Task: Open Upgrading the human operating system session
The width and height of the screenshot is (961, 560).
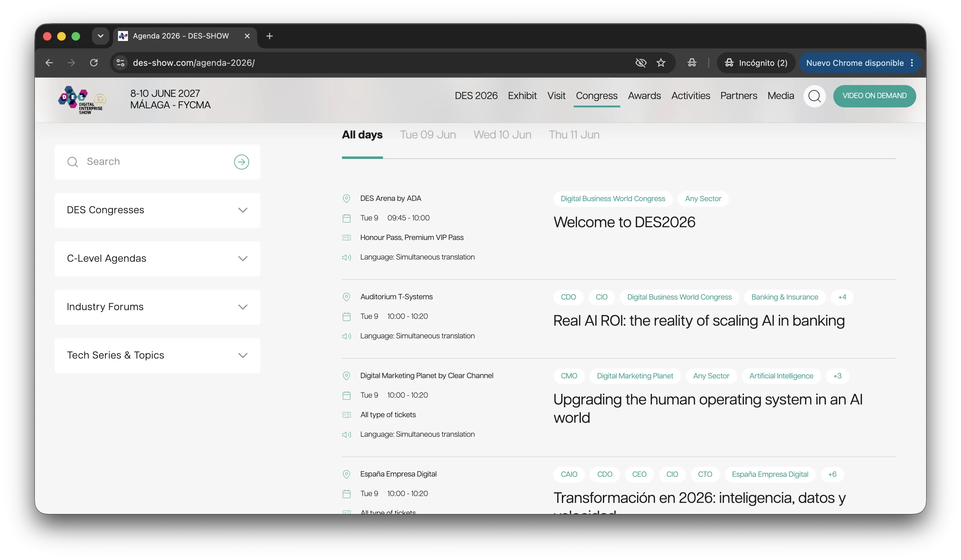Action: (x=708, y=409)
